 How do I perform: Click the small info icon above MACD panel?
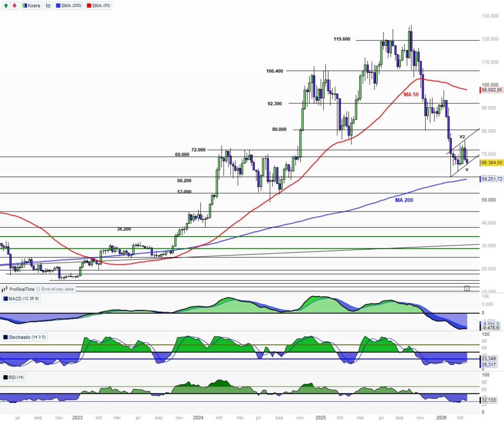tap(467, 288)
